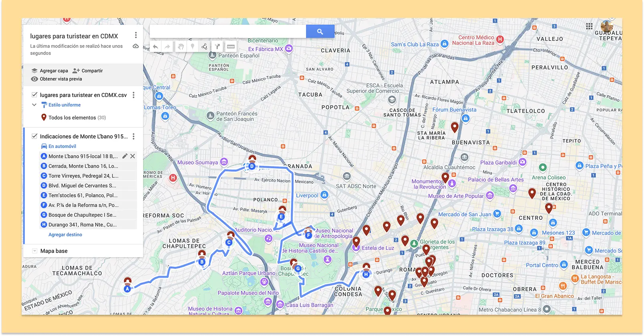644x336 pixels.
Task: Click the Centro Médico Nacional La Raza hospital icon
Action: 500,39
